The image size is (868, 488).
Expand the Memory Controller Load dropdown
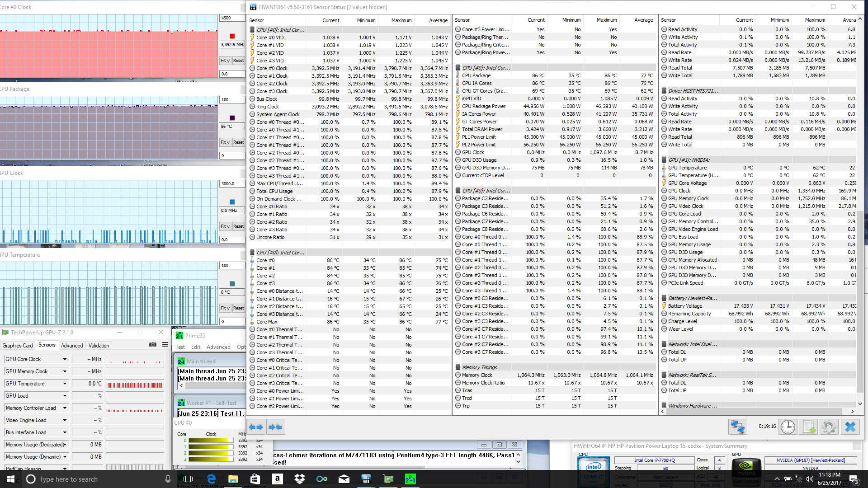point(65,408)
